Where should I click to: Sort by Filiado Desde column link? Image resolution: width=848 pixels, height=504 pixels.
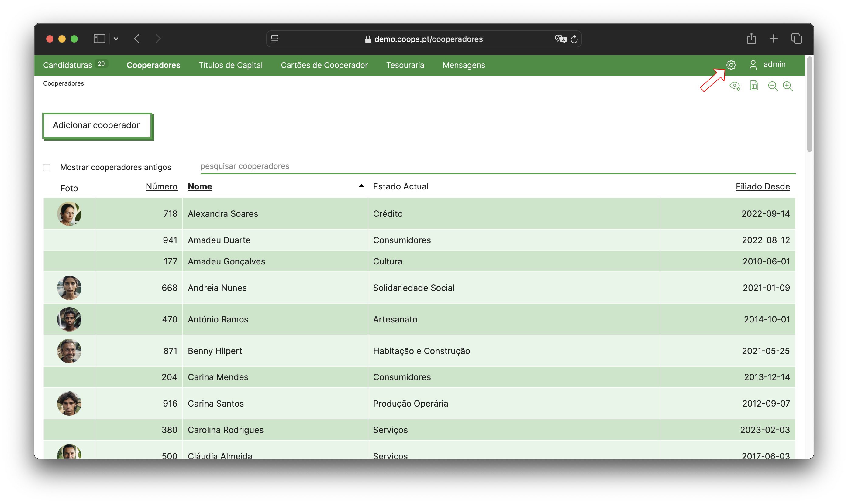762,186
